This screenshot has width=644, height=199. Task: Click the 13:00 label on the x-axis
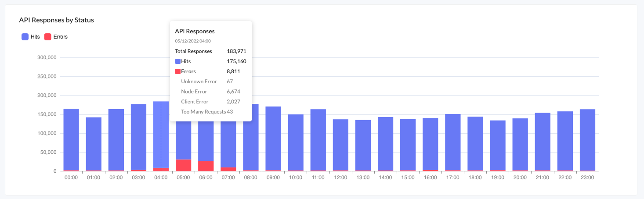click(363, 178)
